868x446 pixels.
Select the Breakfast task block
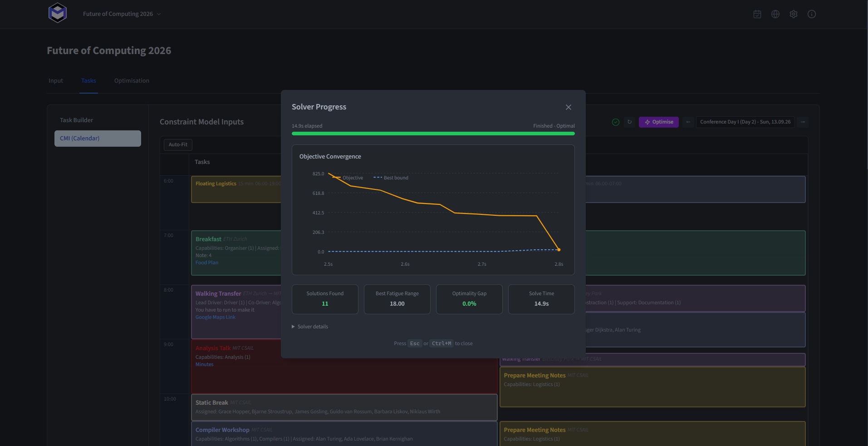point(236,253)
